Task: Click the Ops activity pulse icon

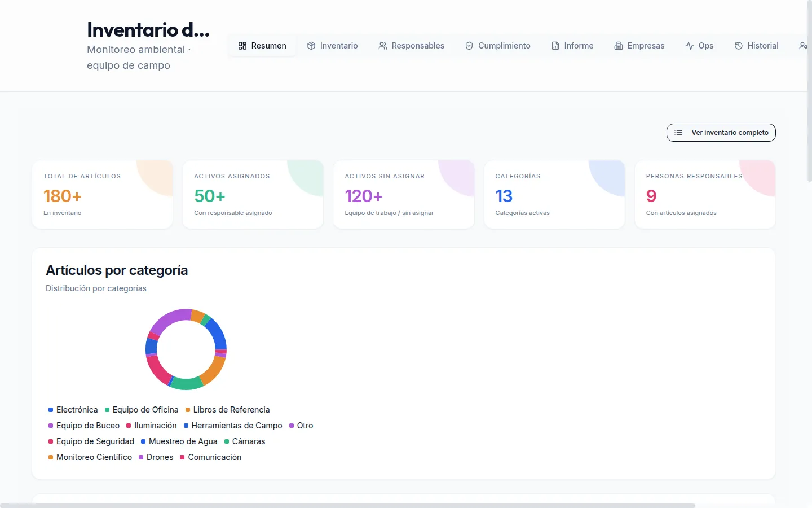Action: click(x=690, y=46)
